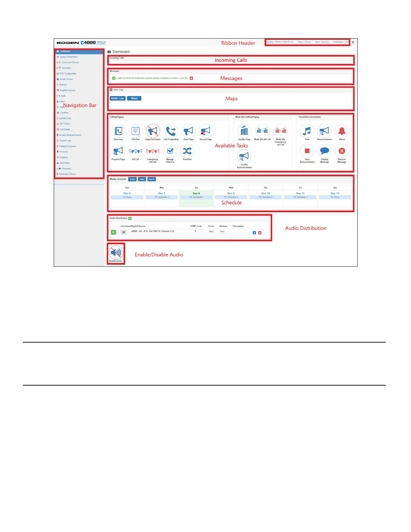The image size is (411, 532).
Task: Open Automatic Failover
Action: (67, 174)
